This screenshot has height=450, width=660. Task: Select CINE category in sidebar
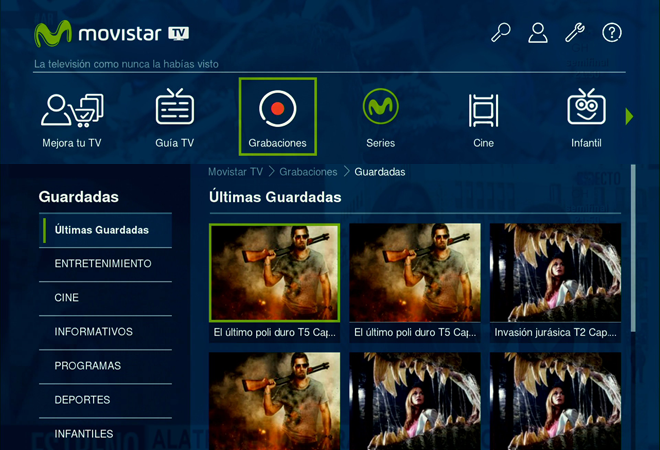point(105,298)
